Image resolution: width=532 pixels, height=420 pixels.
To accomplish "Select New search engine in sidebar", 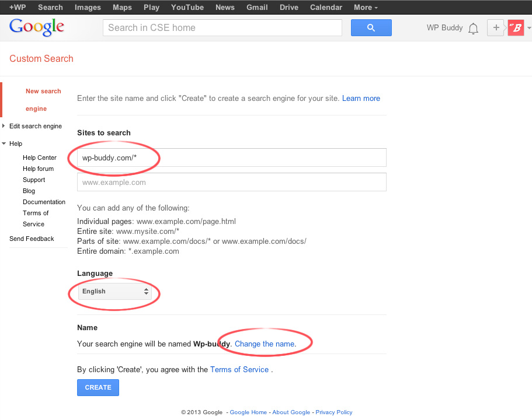I will point(43,100).
